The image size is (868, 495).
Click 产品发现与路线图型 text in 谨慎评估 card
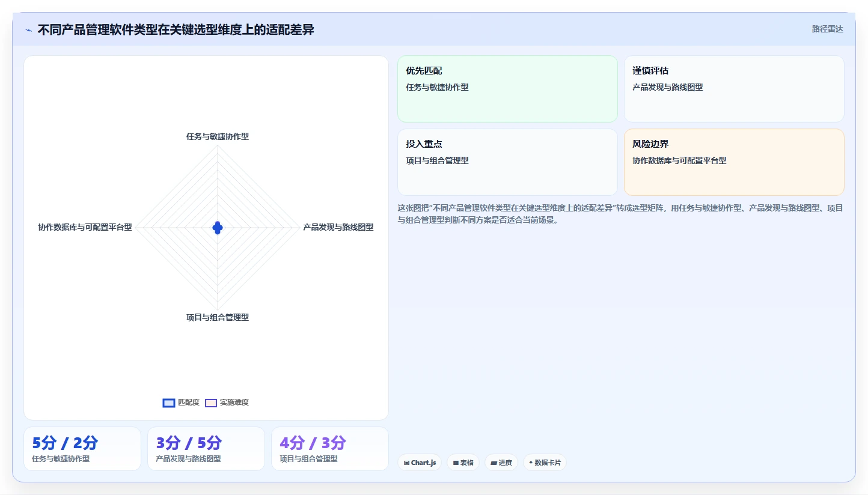668,87
